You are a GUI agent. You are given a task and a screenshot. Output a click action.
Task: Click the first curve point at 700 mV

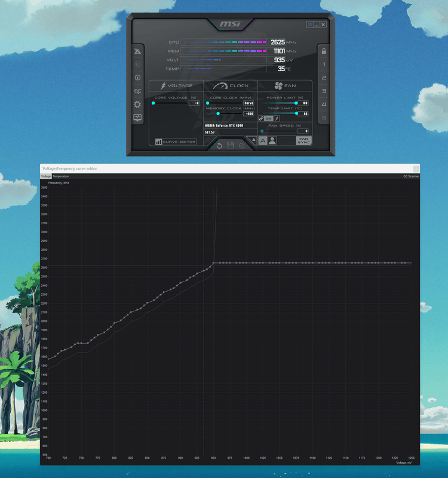coord(49,359)
